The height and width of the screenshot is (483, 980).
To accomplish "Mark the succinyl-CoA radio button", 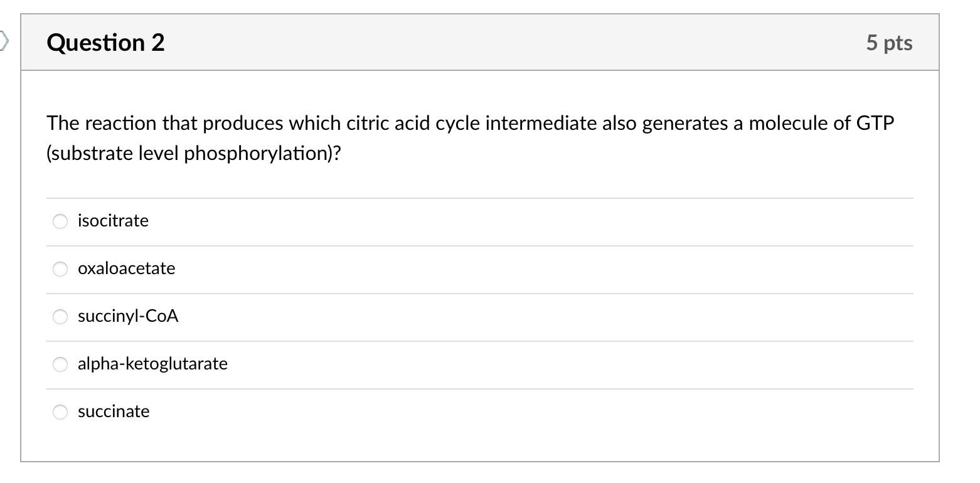I will (60, 317).
